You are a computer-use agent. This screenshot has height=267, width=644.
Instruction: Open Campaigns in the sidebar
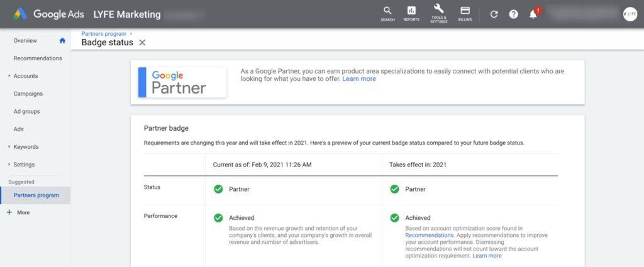[28, 94]
